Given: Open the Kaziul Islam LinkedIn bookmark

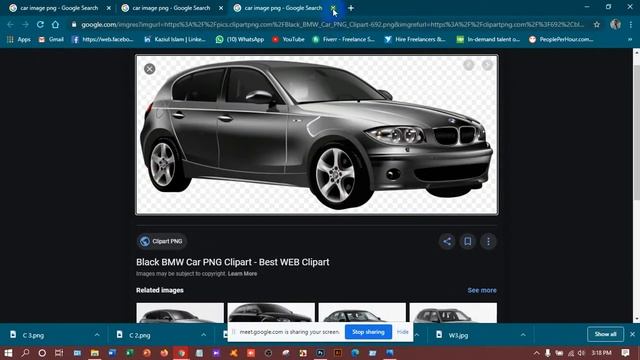Looking at the screenshot, I should click(x=175, y=39).
